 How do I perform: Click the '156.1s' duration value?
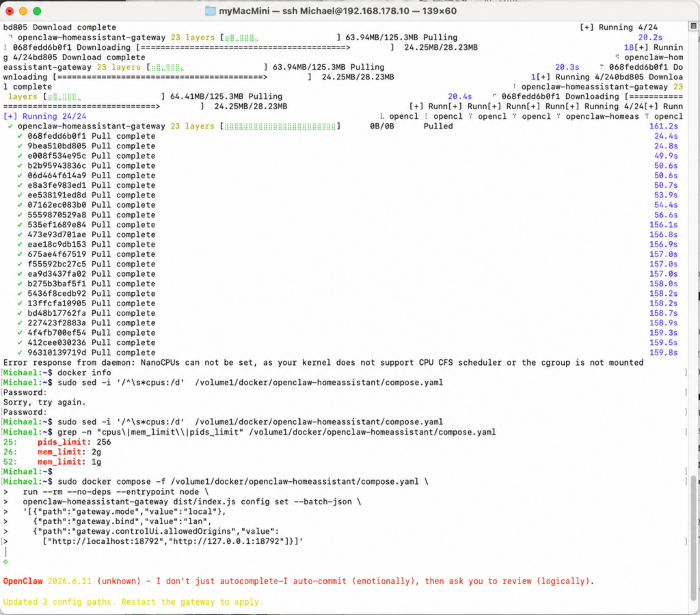(663, 225)
